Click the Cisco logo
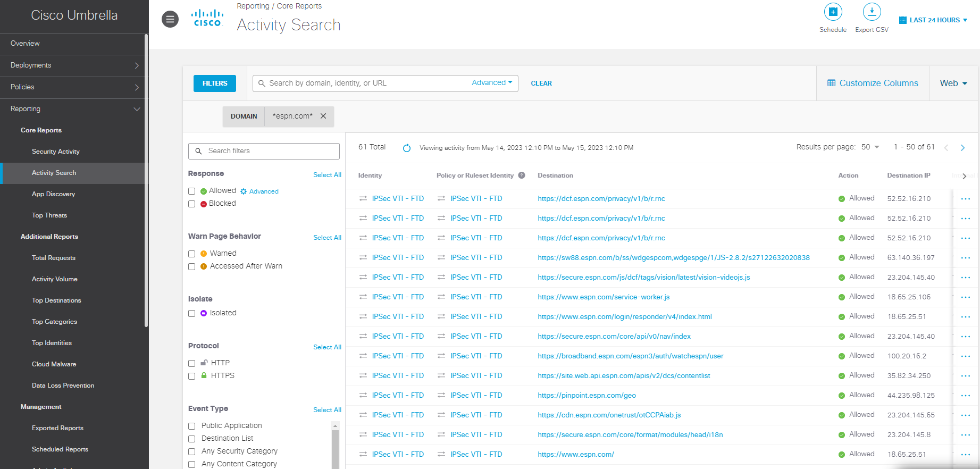The image size is (980, 469). coord(207,19)
